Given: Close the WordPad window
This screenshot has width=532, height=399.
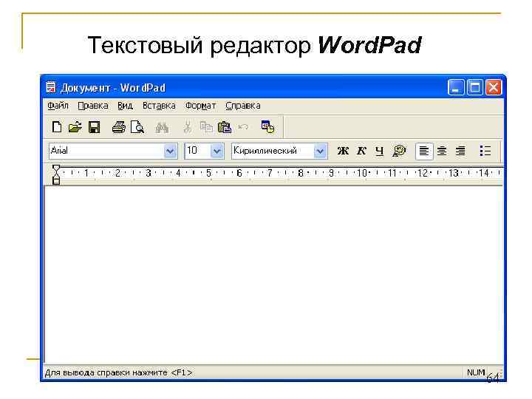Looking at the screenshot, I should point(494,88).
